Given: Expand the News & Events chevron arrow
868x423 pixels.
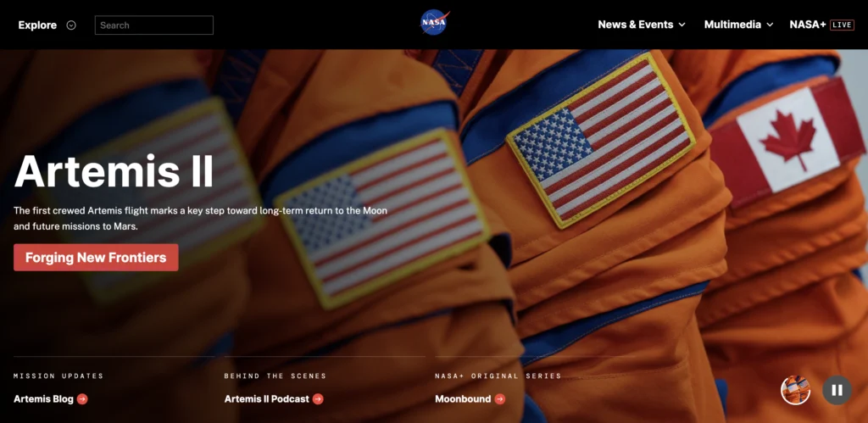Looking at the screenshot, I should [682, 25].
